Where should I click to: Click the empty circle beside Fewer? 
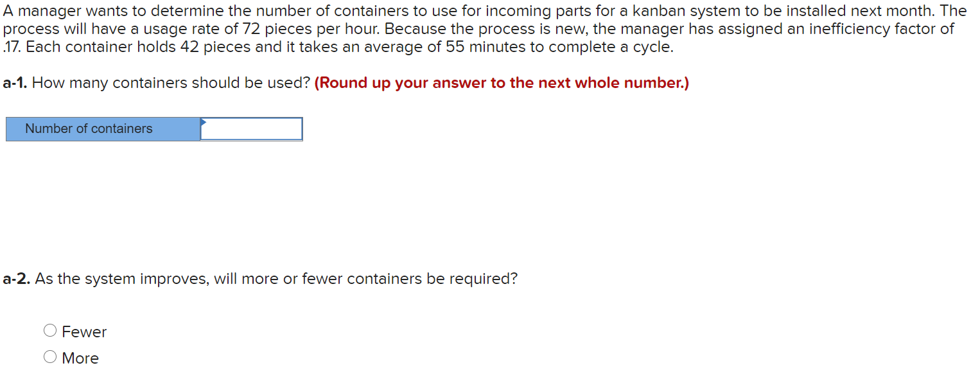(x=50, y=330)
